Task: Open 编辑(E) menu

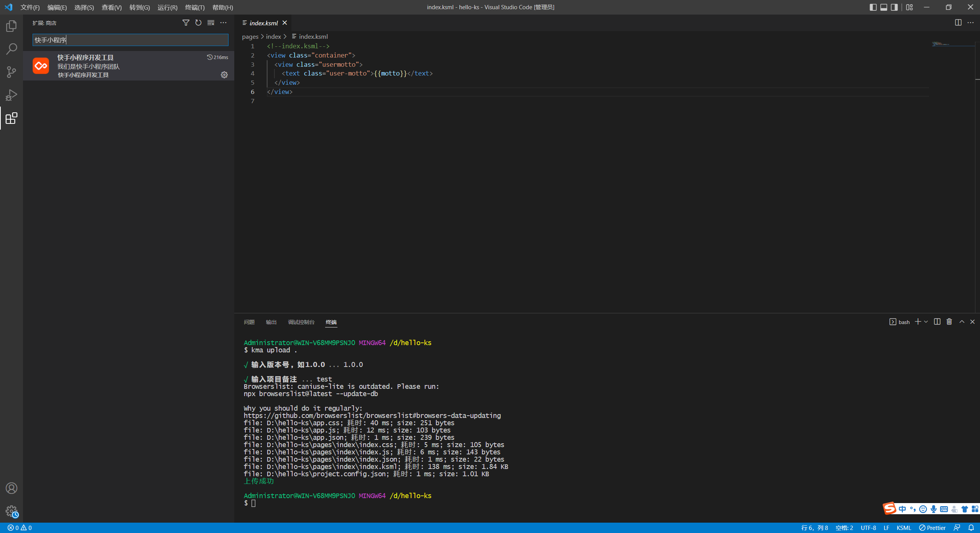Action: 57,7
